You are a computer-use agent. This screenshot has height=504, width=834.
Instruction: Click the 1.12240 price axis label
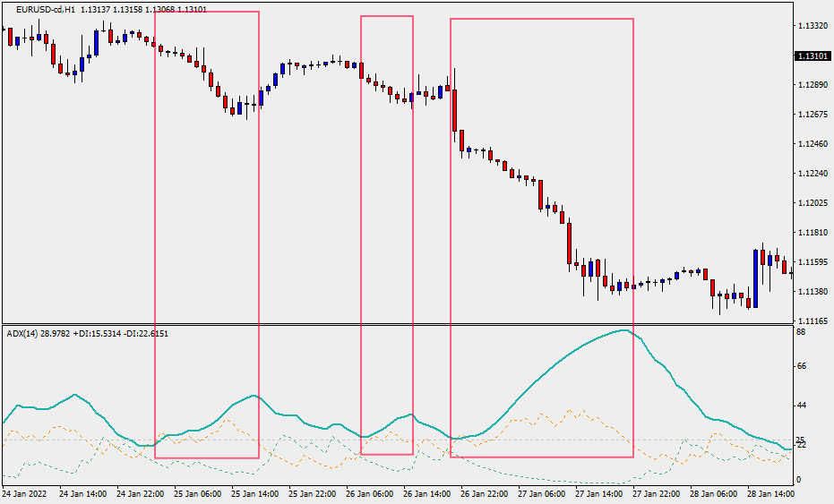pos(811,174)
